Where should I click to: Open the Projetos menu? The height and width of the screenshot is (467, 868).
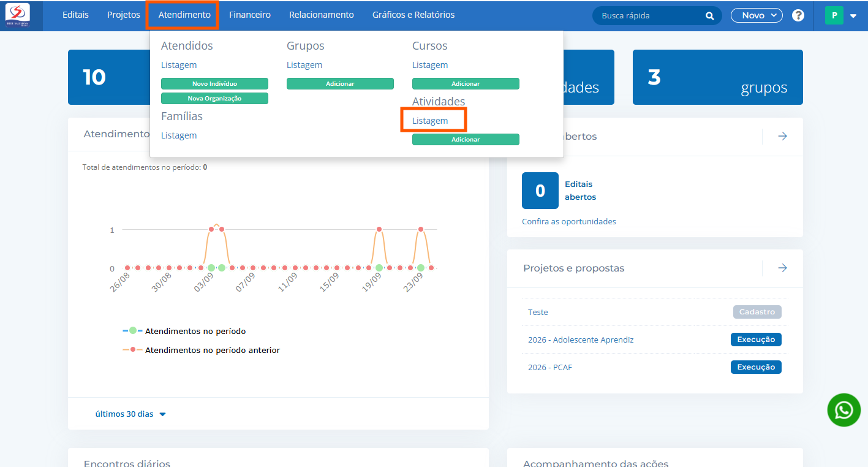pyautogui.click(x=123, y=15)
